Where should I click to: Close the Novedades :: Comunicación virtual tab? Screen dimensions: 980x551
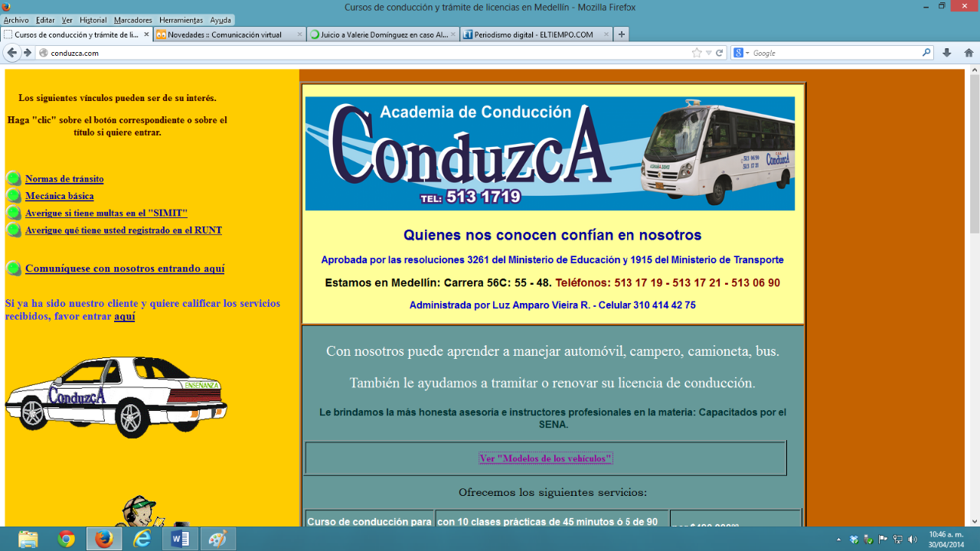(299, 34)
